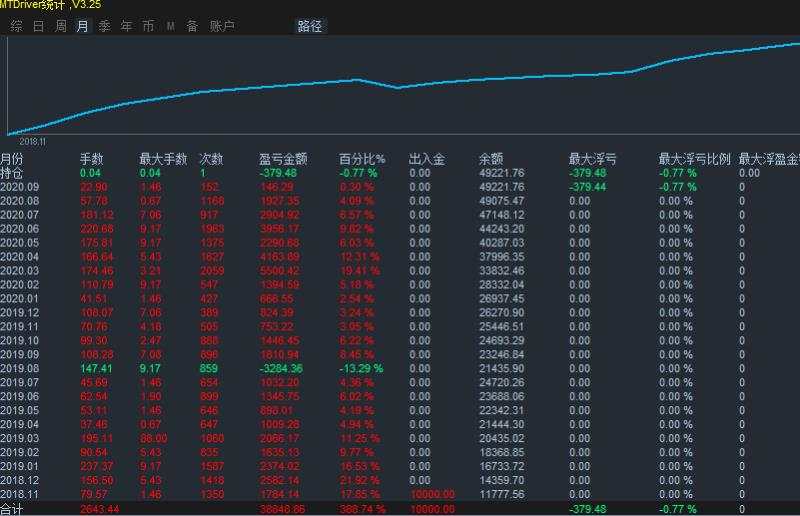Click the 2018.11 label under the chart
800x516 pixels.
pyautogui.click(x=33, y=142)
